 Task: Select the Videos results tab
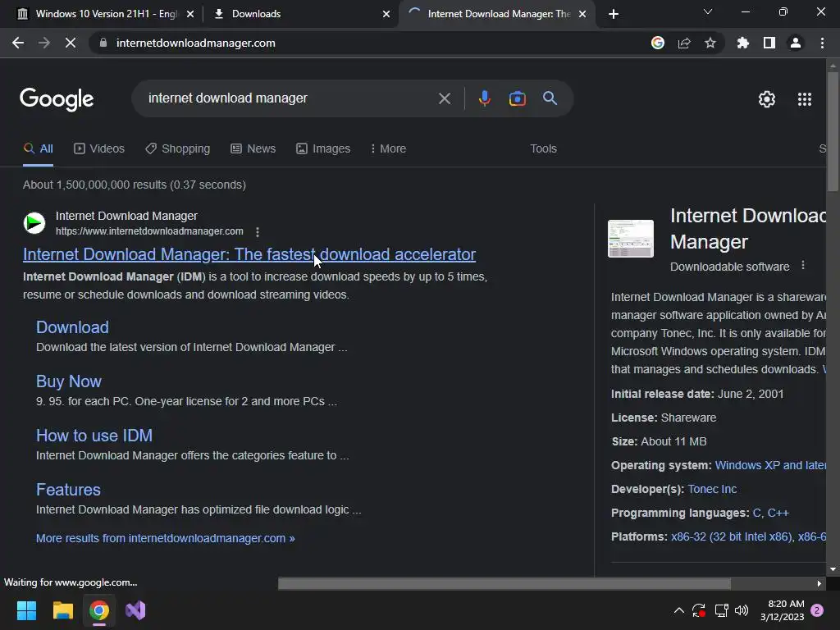coord(99,148)
